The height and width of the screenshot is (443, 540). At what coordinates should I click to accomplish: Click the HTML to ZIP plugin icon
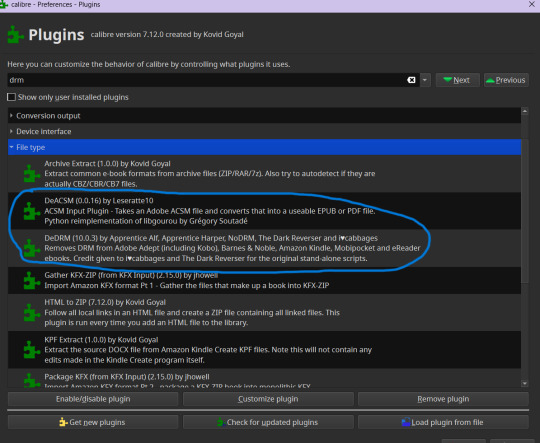point(31,312)
